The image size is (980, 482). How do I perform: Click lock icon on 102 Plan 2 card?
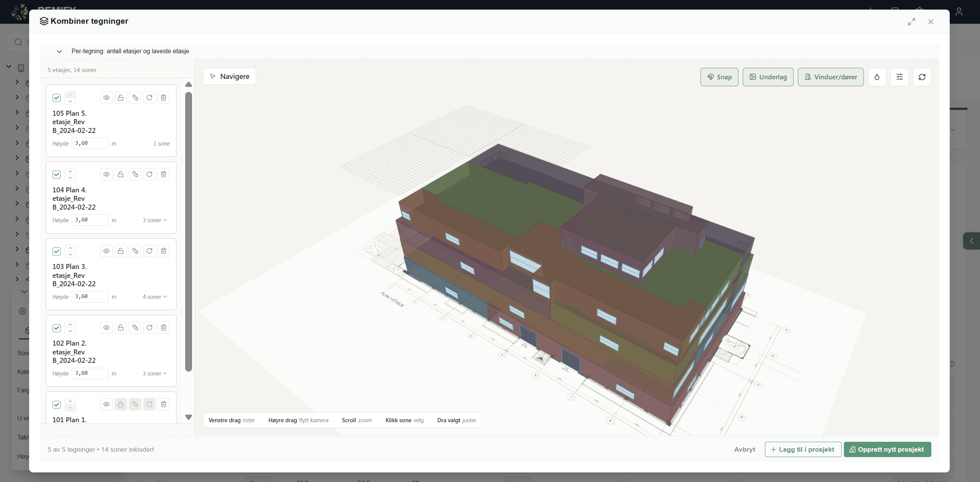pyautogui.click(x=121, y=328)
